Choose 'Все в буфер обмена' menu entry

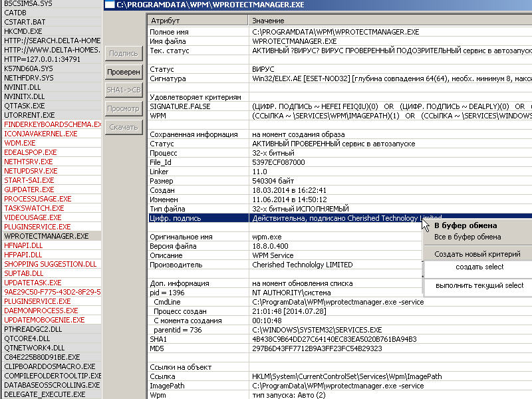pos(467,237)
